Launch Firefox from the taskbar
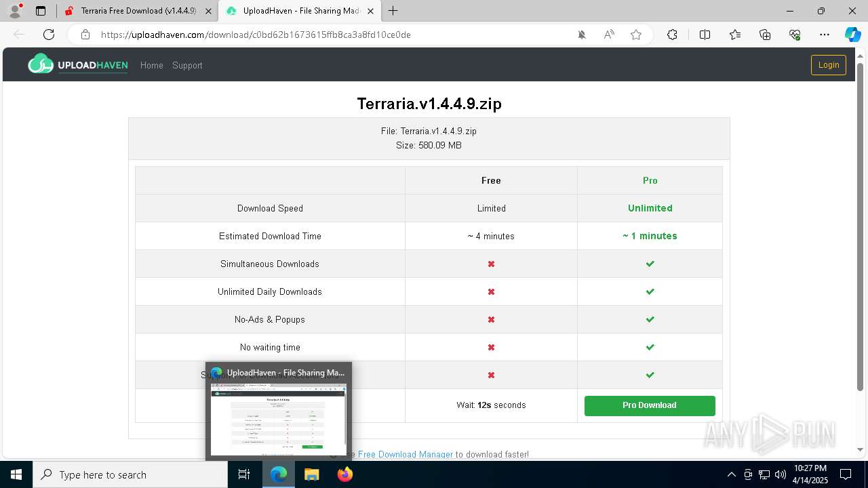 coord(345,474)
